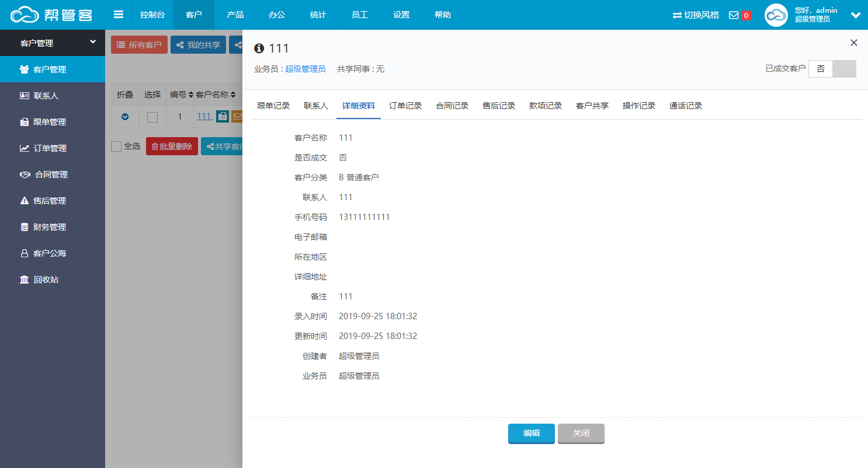Open the 办公 top menu

point(277,15)
